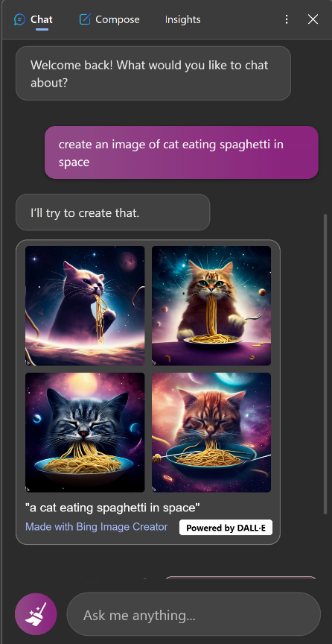Click the Chat speech bubble icon

point(19,19)
